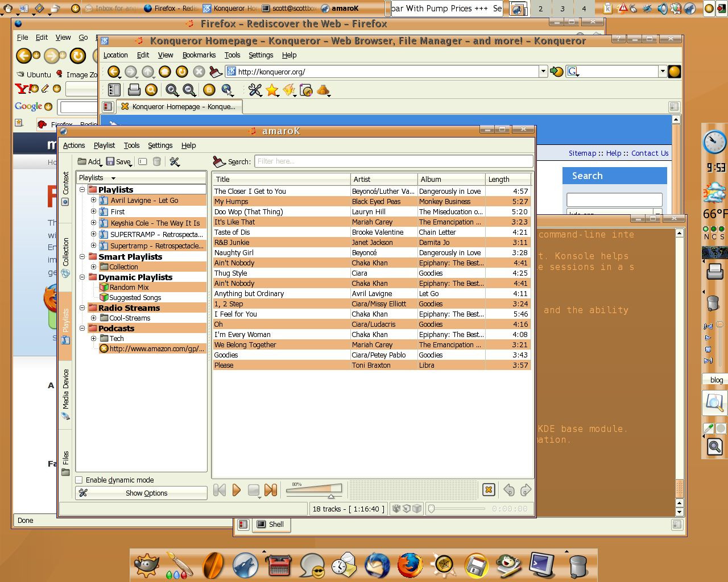The width and height of the screenshot is (728, 582).
Task: Click the amaroK Filter here search field
Action: (x=394, y=161)
